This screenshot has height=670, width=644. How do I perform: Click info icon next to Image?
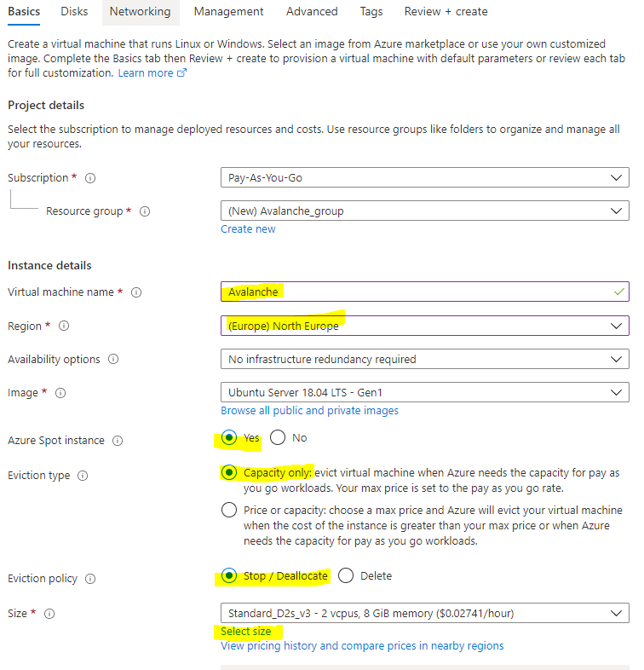(x=60, y=393)
